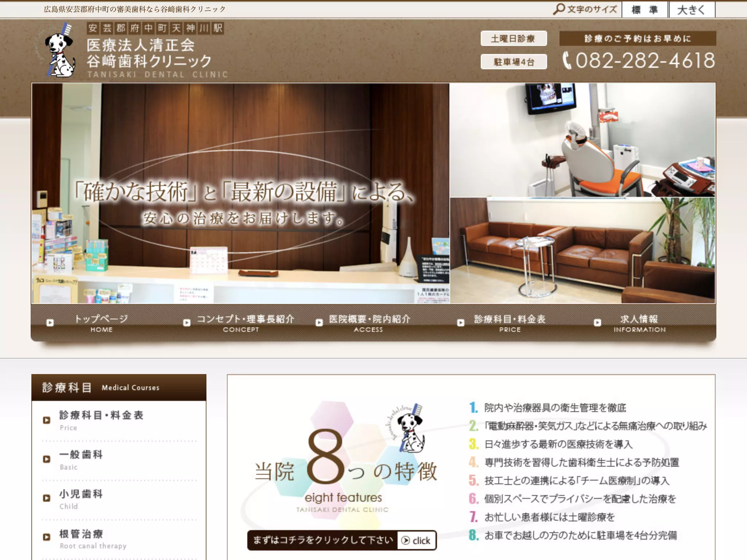Viewport: 747px width, 560px height.
Task: Open sidebar 根管治療 Root canal therapy link
Action: click(x=93, y=539)
